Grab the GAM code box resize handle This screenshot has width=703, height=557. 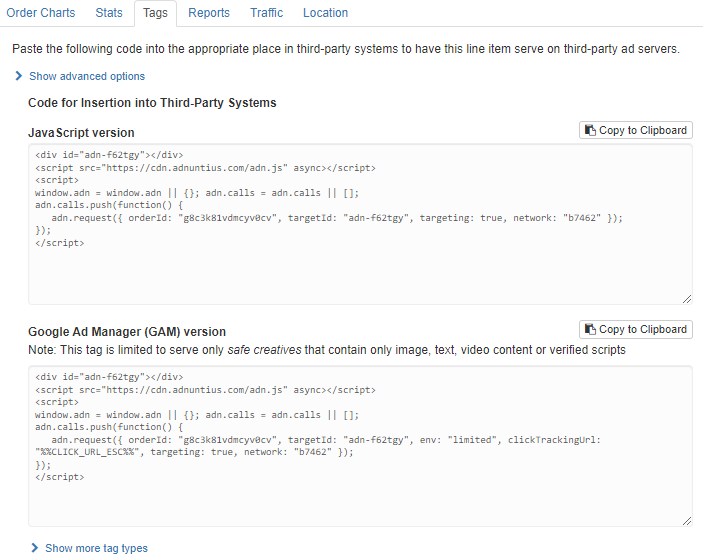coord(686,520)
